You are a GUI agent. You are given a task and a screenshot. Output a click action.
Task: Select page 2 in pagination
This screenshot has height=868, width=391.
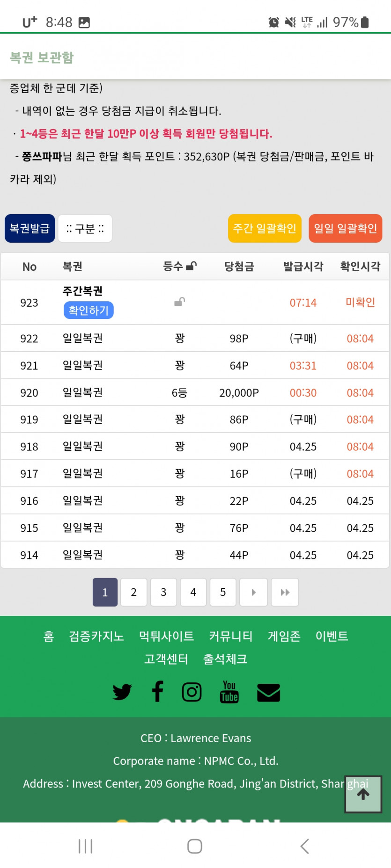134,592
